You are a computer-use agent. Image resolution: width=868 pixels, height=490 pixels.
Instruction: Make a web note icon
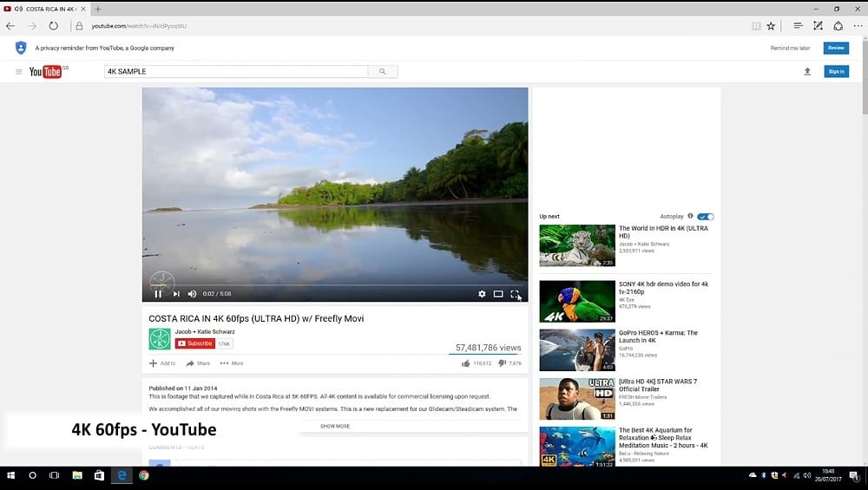coord(818,26)
